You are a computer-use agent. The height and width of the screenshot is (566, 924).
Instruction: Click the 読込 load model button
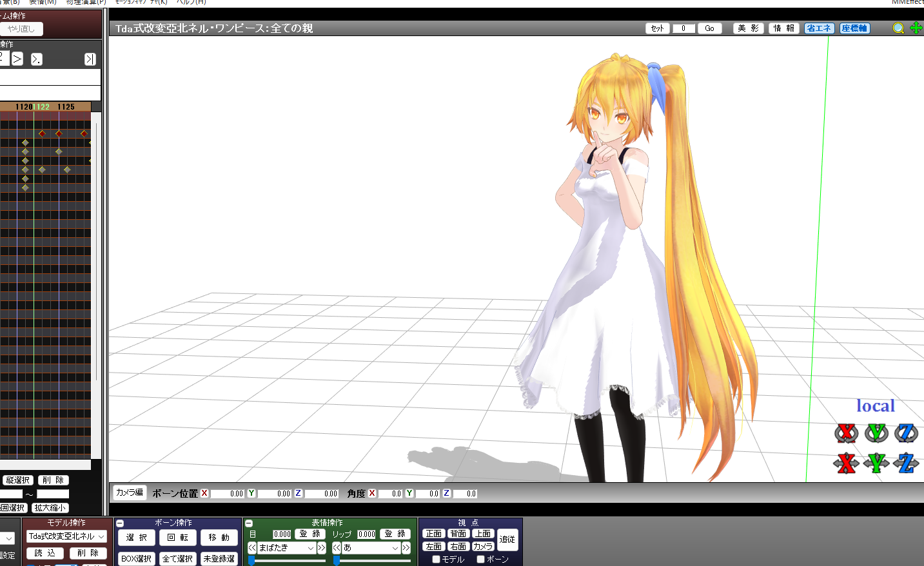click(45, 553)
